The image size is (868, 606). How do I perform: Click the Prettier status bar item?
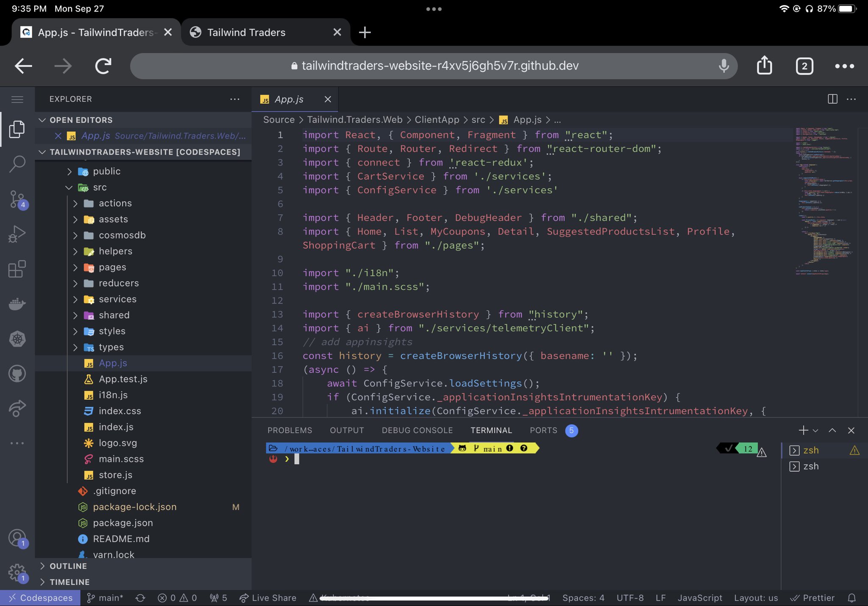pos(813,598)
